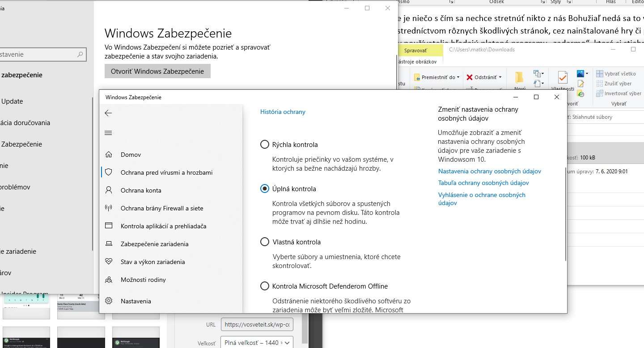The width and height of the screenshot is (644, 348).
Task: Open Vyhlásenie o ochrane osobných údajov link
Action: [482, 199]
